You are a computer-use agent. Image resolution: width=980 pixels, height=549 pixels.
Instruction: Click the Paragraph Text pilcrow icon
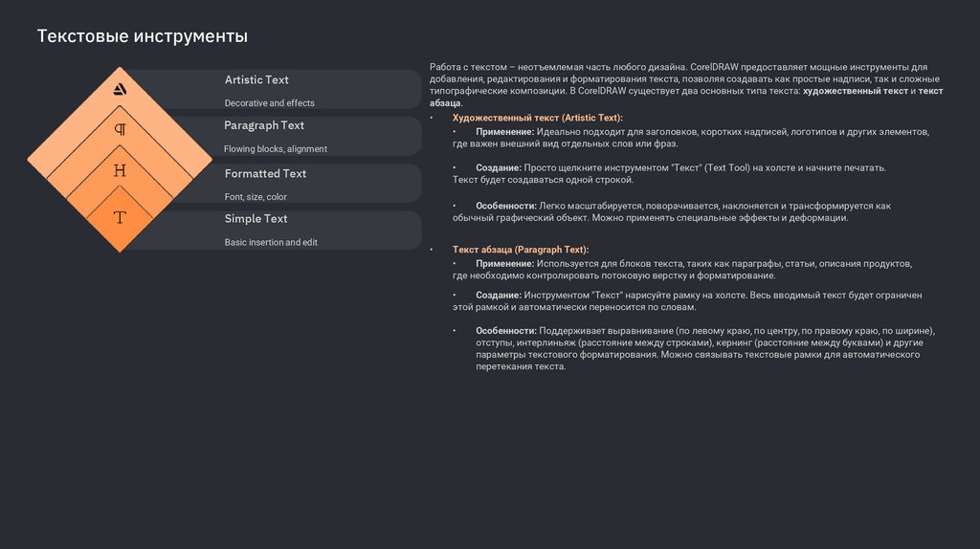coord(120,129)
